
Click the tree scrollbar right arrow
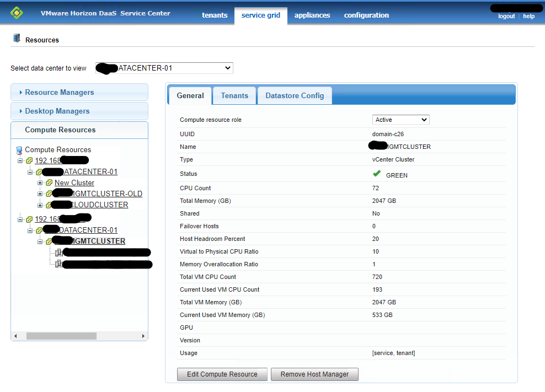(x=143, y=336)
